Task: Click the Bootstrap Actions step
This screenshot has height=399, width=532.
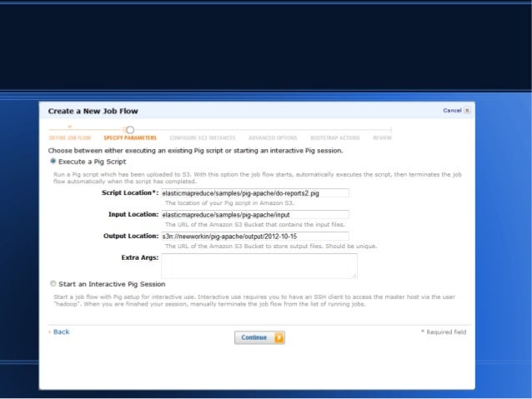Action: point(335,138)
